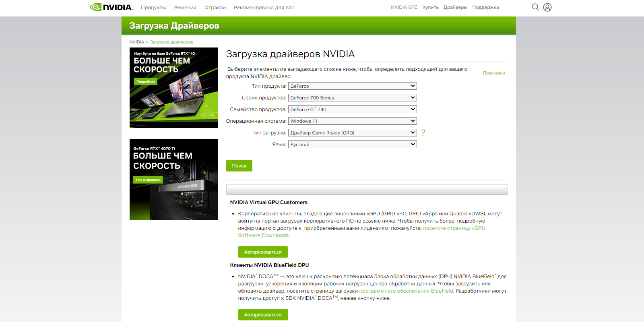Click the Подсказки link

pos(494,73)
